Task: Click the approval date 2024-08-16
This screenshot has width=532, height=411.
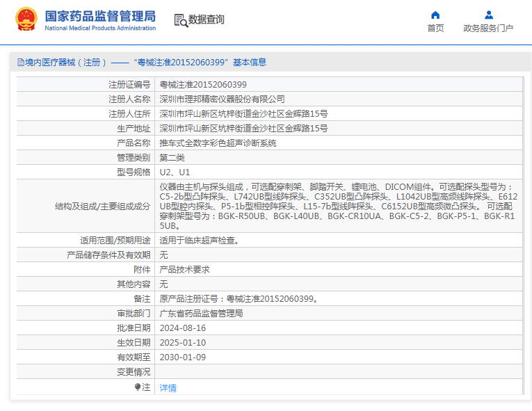Action: (x=183, y=328)
